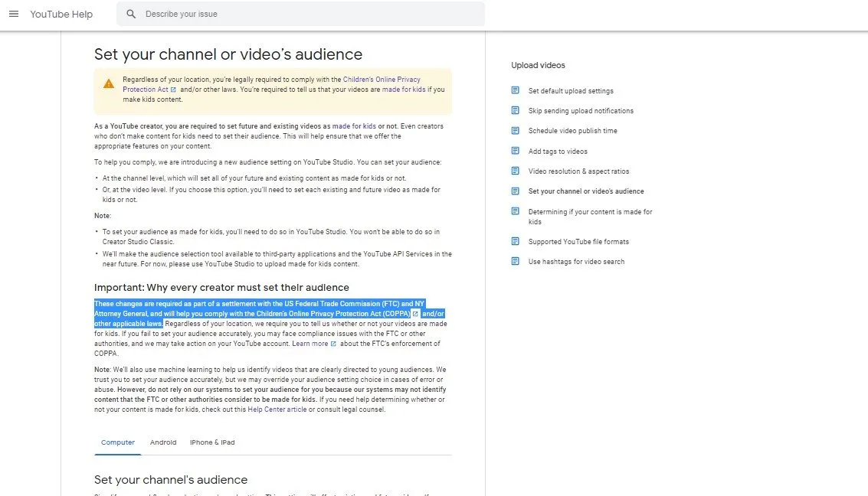Open Supported YouTube file formats article

tap(578, 242)
